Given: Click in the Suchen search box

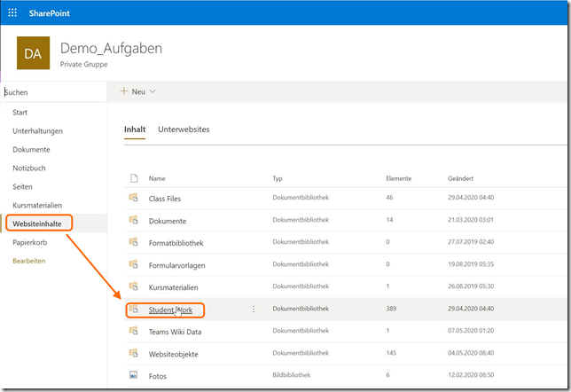Looking at the screenshot, I should click(53, 91).
